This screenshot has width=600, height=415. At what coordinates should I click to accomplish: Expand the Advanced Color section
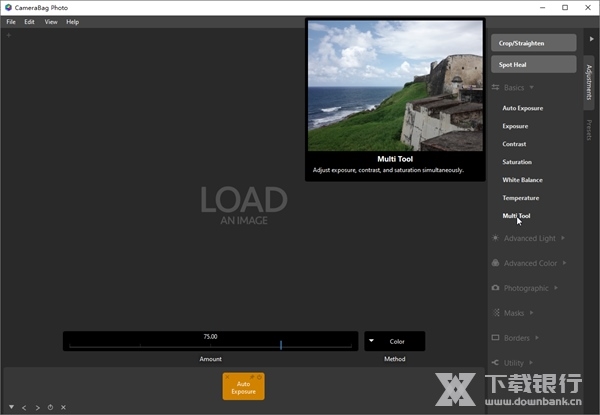[x=530, y=263]
